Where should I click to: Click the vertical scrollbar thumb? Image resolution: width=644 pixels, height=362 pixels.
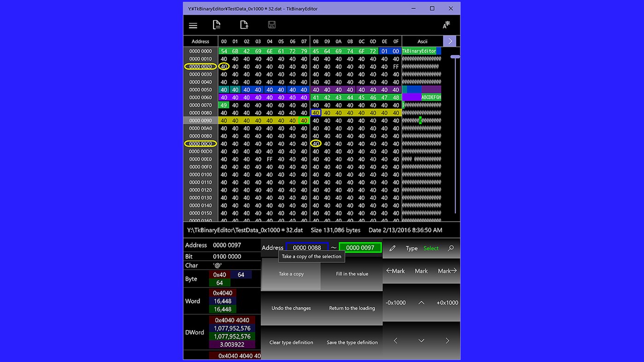point(455,56)
